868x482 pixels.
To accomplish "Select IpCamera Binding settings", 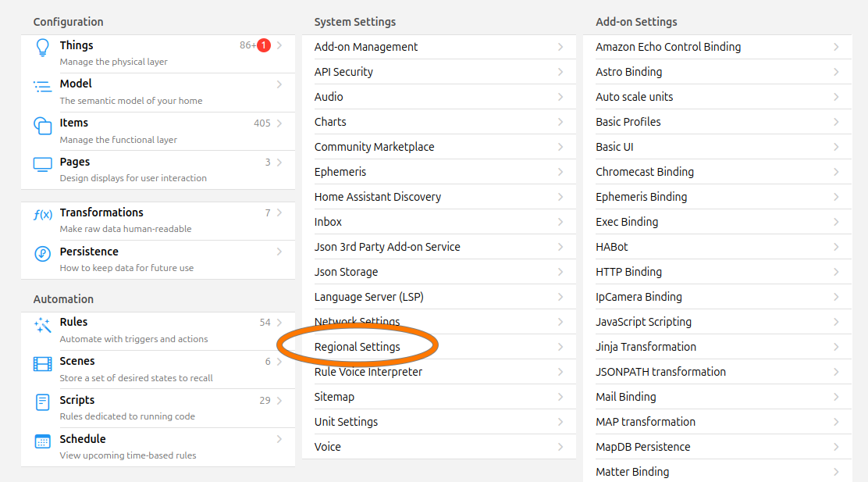I will click(x=717, y=297).
